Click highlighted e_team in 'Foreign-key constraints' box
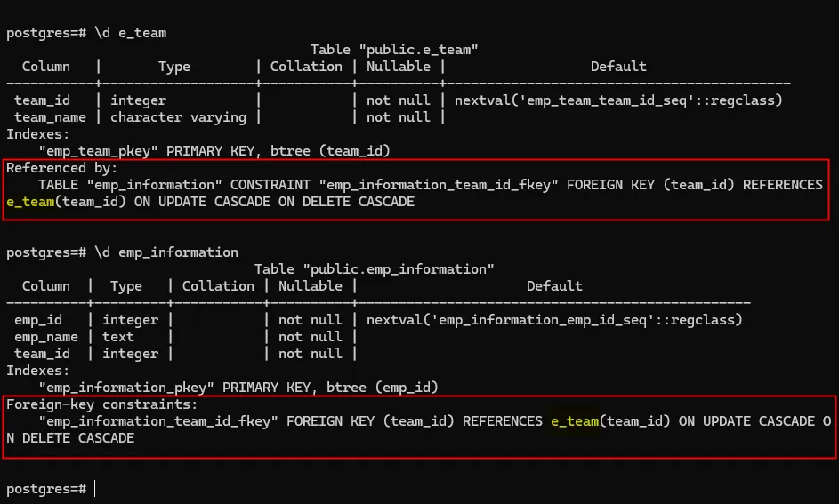Viewport: 839px width, 504px height. pyautogui.click(x=575, y=421)
